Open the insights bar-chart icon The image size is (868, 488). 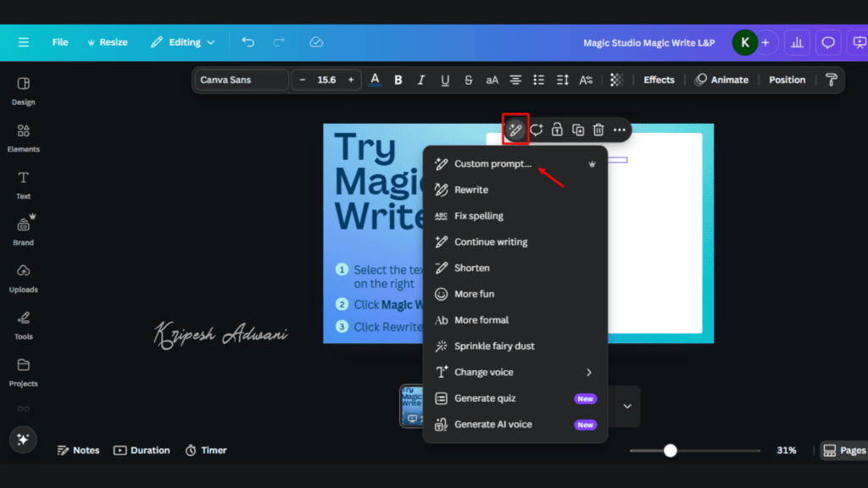(x=796, y=42)
